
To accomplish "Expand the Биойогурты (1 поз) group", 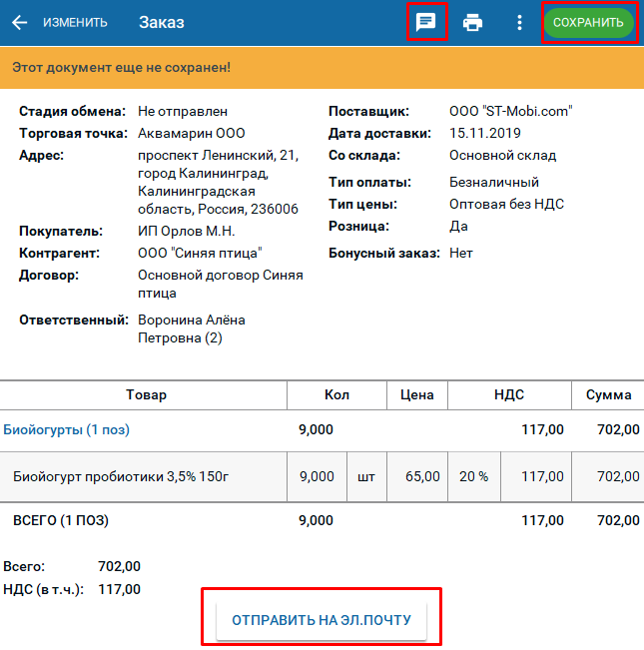I will 67,429.
